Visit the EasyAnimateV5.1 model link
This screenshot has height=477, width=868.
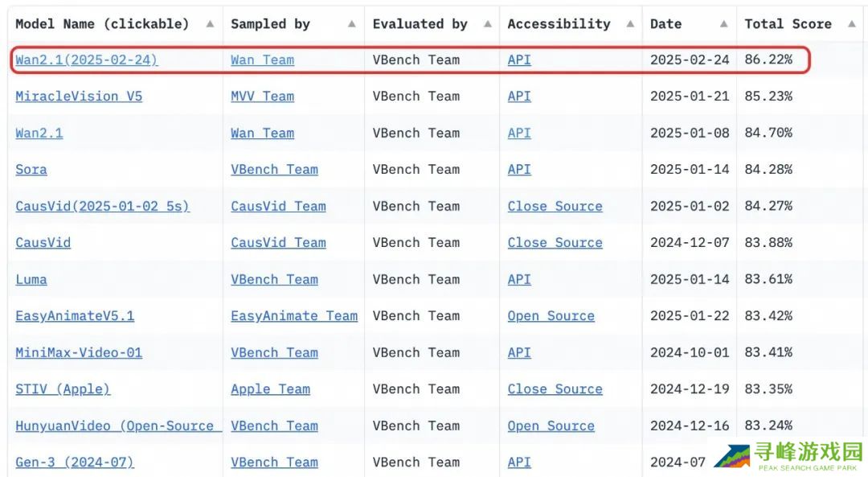click(75, 316)
